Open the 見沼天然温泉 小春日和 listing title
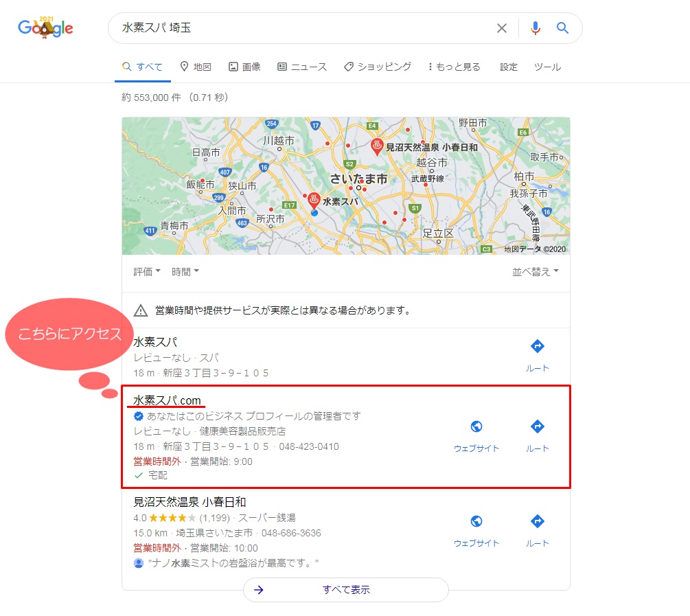 189,502
